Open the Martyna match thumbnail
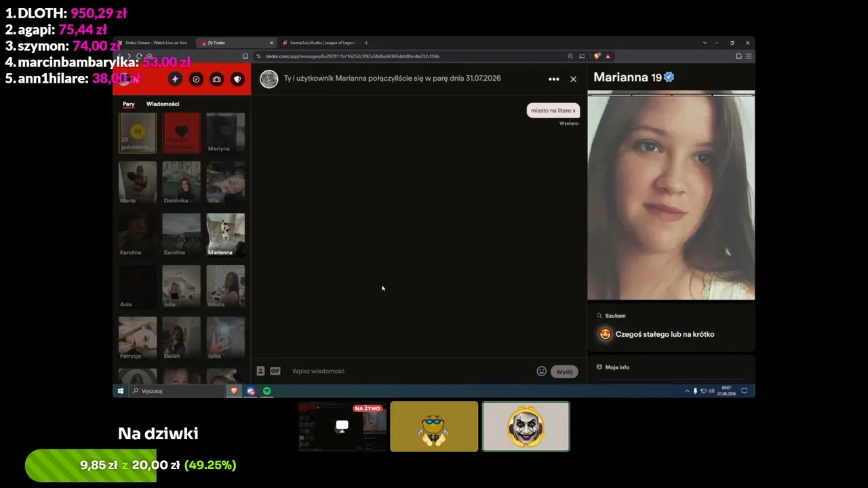Image resolution: width=868 pixels, height=488 pixels. point(225,133)
